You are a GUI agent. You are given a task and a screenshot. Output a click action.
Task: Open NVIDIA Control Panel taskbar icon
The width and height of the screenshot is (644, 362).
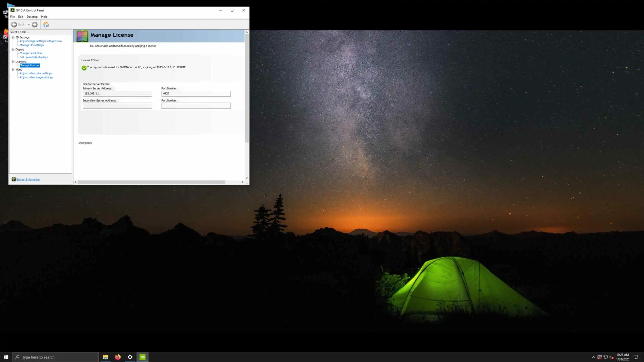(142, 357)
